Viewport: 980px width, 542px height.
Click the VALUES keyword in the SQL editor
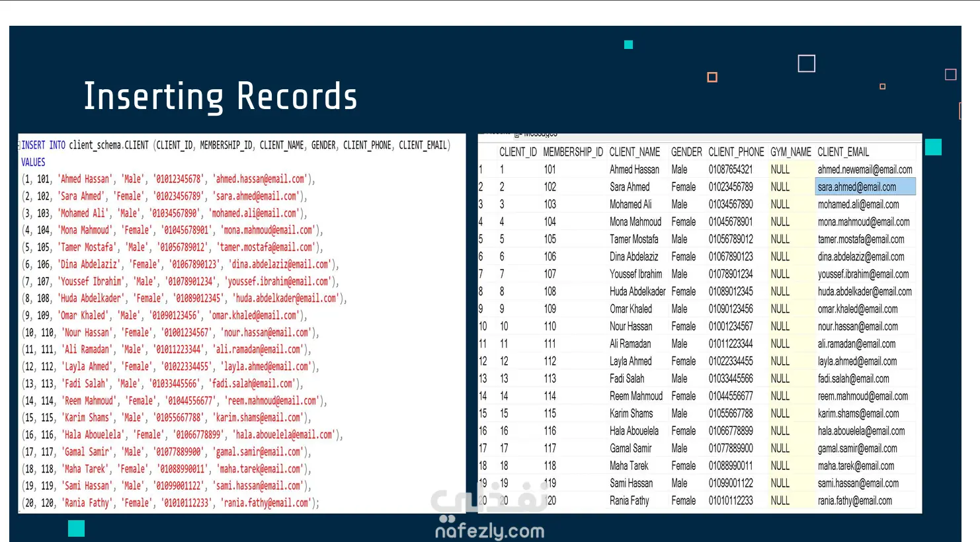(x=33, y=163)
